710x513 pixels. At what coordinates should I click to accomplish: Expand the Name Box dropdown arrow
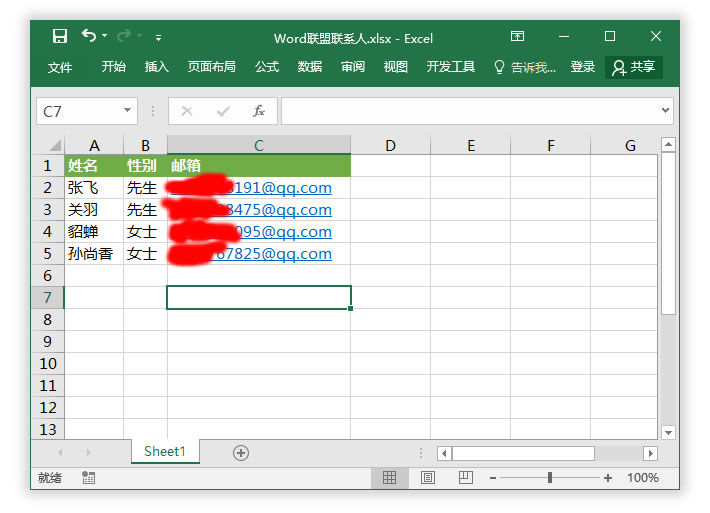[128, 110]
